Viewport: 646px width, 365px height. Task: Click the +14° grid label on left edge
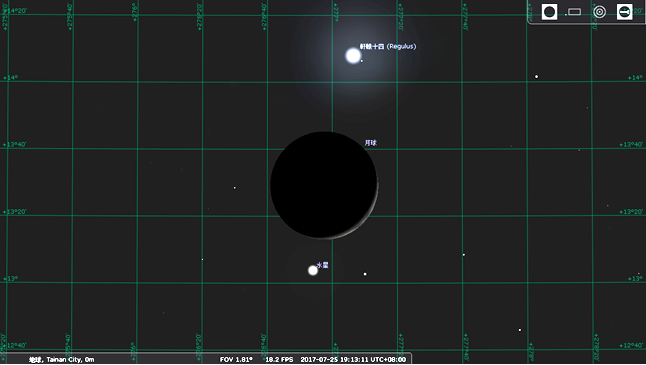11,77
